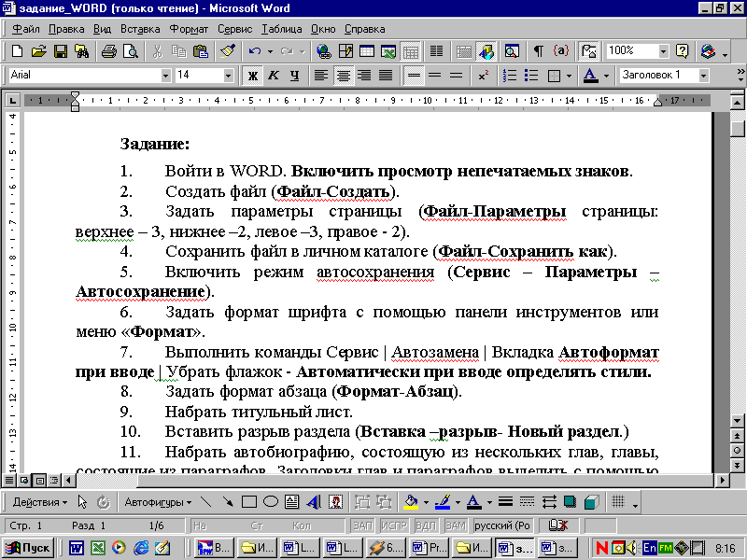Screen dimensions: 747x560
Task: Select the Line drawing tool
Action: coord(205,502)
